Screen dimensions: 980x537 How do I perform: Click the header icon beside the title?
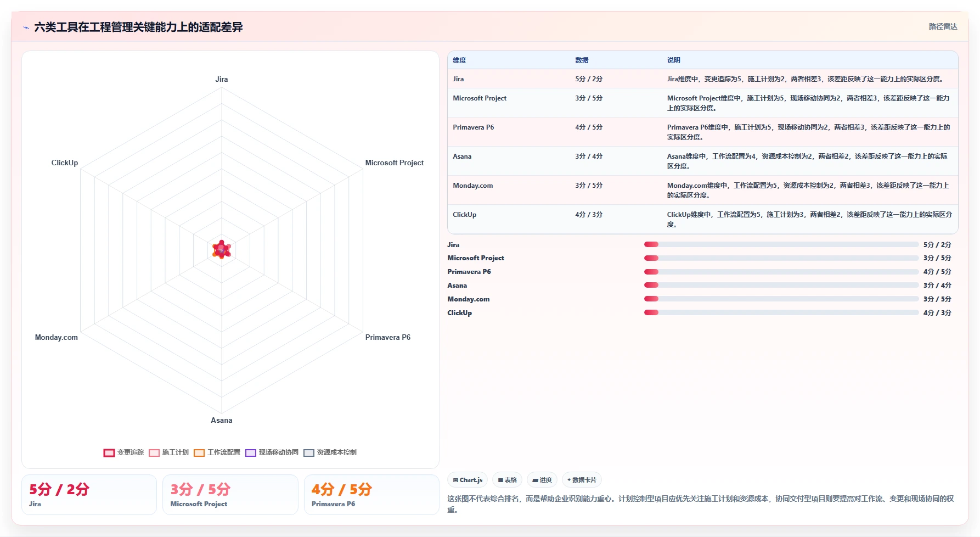click(x=26, y=27)
